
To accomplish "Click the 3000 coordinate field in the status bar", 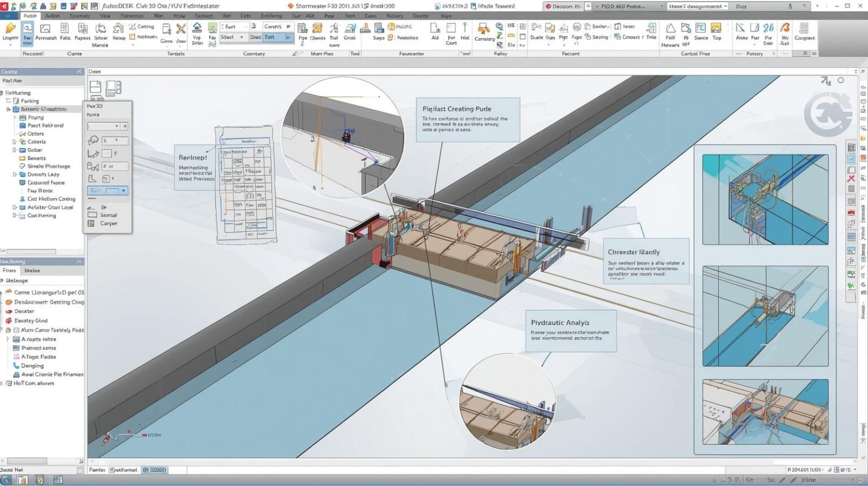I will tap(154, 470).
